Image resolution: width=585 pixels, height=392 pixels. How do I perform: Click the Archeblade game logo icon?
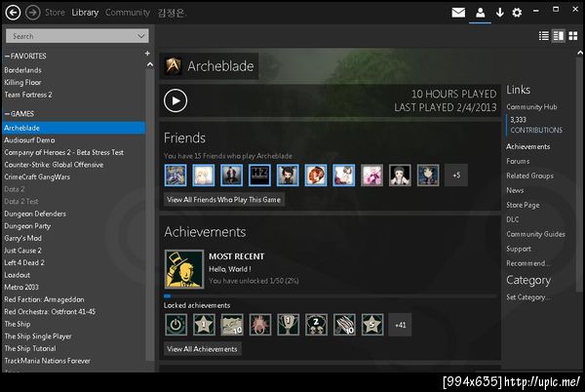[x=174, y=65]
